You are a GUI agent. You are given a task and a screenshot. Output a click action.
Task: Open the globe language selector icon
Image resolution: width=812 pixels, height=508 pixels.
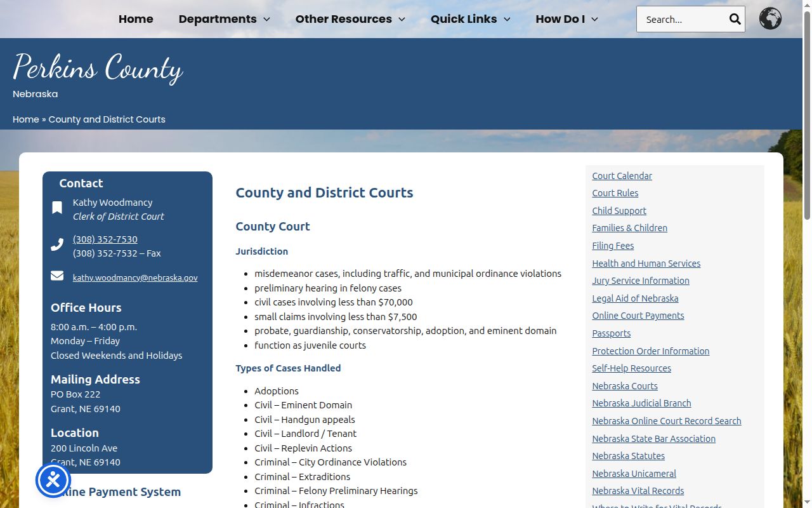[770, 18]
